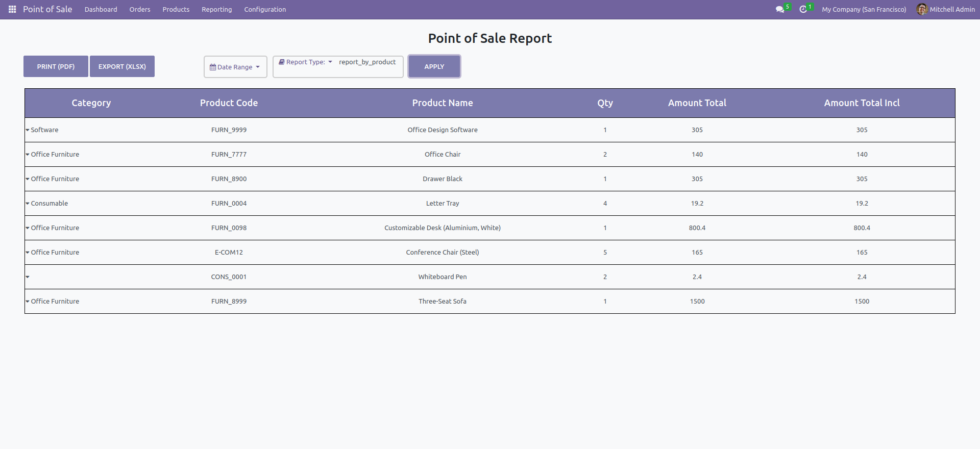Open the conversations chat messages icon
980x449 pixels.
point(779,10)
